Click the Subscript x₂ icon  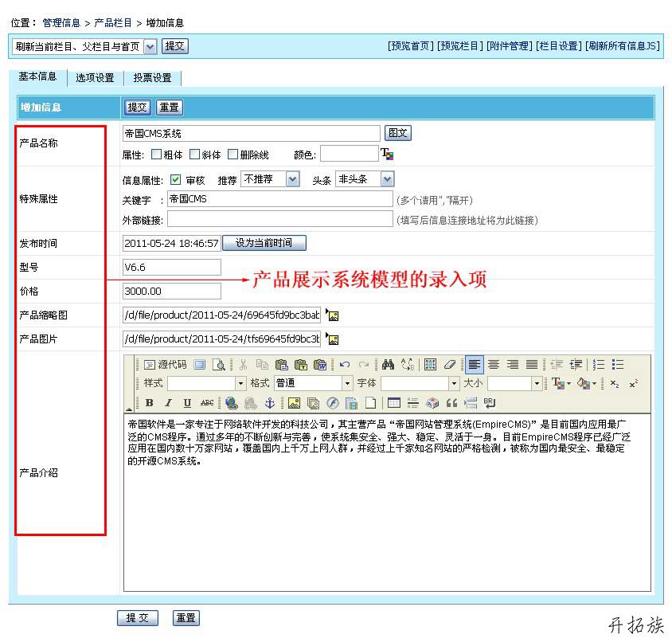click(614, 383)
